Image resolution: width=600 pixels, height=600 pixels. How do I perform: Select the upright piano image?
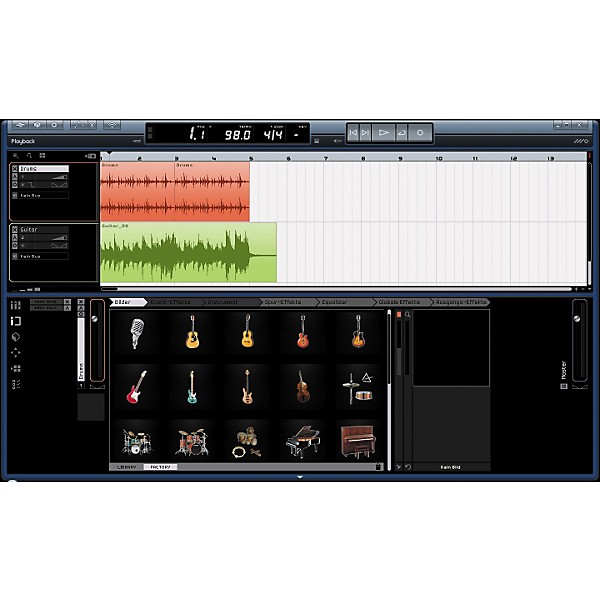click(358, 439)
